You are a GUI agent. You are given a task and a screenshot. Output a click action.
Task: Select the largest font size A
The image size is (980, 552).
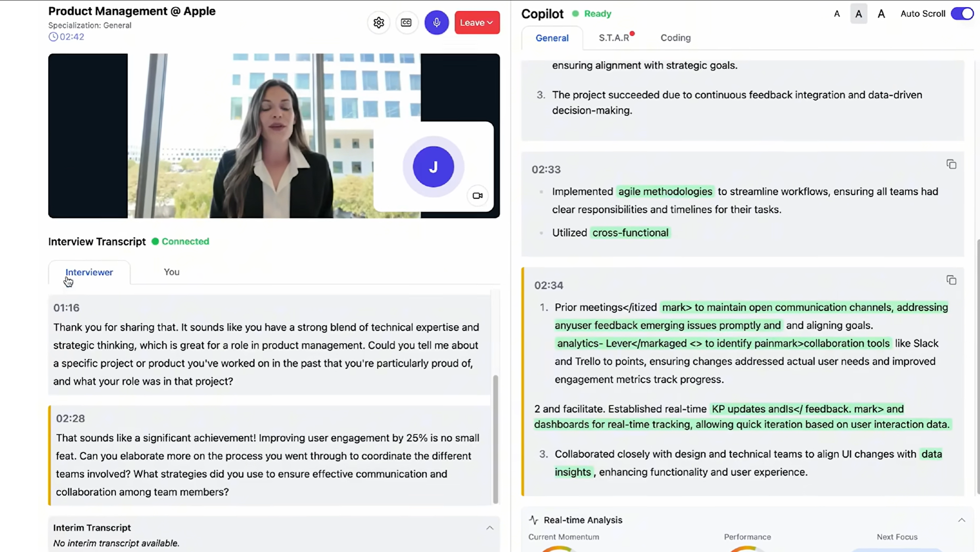click(881, 14)
